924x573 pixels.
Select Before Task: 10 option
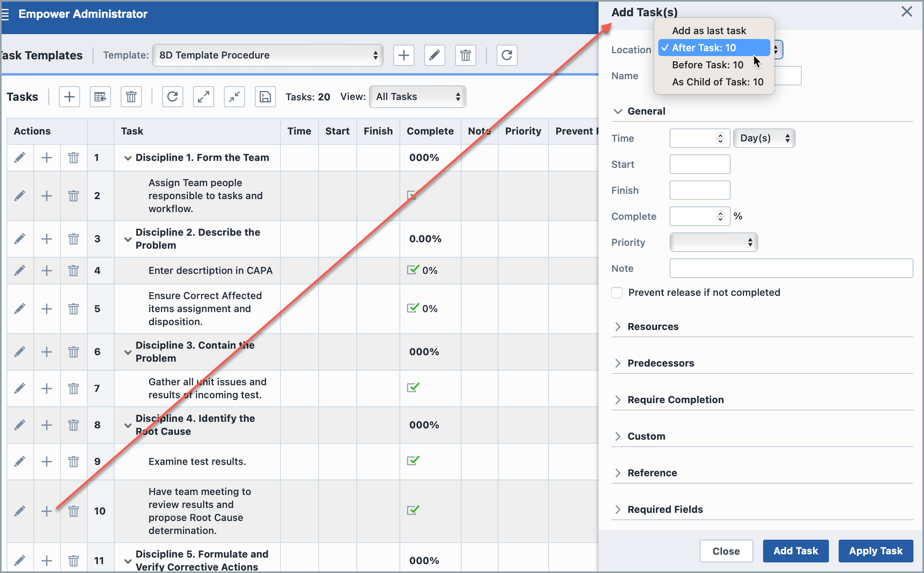point(707,65)
